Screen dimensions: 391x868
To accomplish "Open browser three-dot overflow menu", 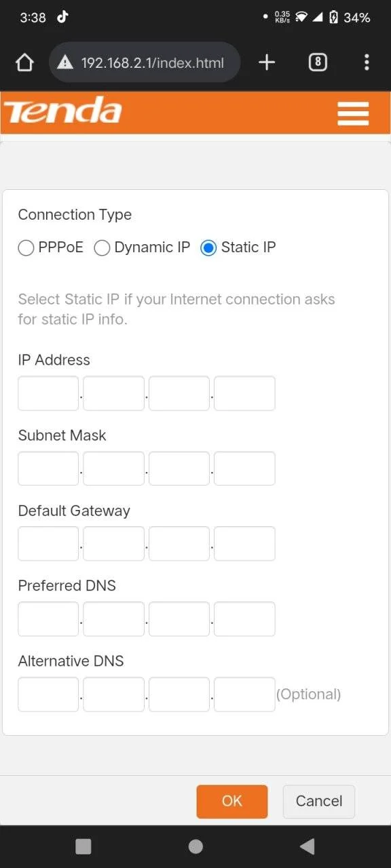I will 367,62.
